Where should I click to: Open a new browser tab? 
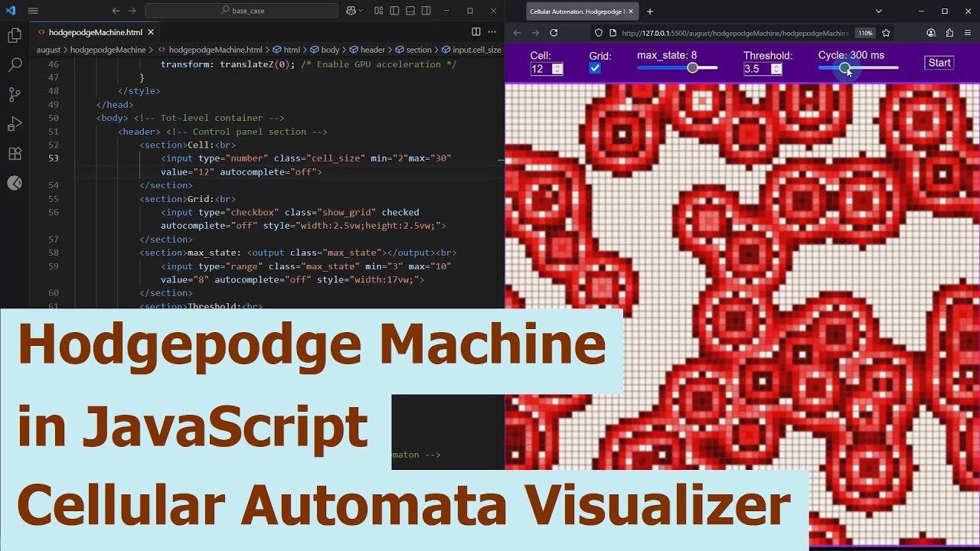650,11
